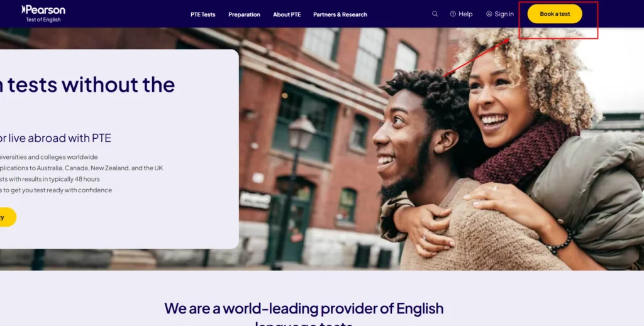The height and width of the screenshot is (326, 644).
Task: Click the 'test ready with confidence' line
Action: click(x=56, y=190)
